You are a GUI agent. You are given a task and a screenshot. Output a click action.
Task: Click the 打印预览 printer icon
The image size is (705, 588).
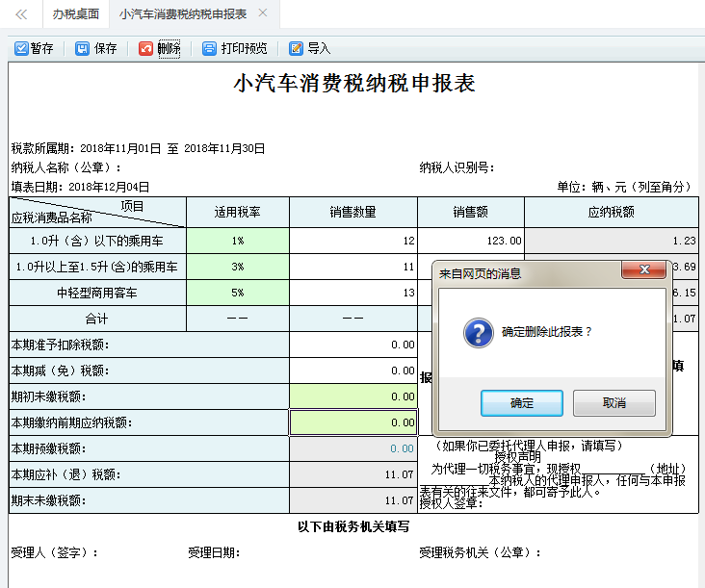(209, 48)
